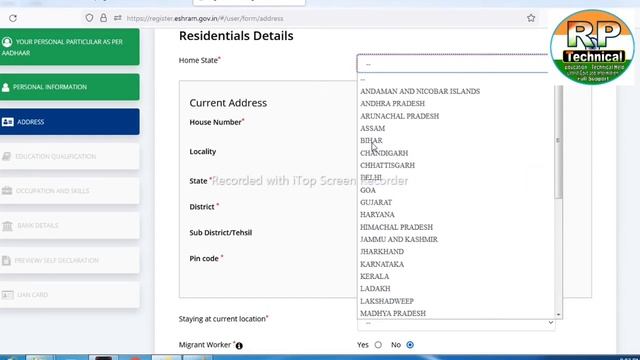The image size is (640, 360).
Task: Select No for Migrant Worker
Action: pos(410,345)
